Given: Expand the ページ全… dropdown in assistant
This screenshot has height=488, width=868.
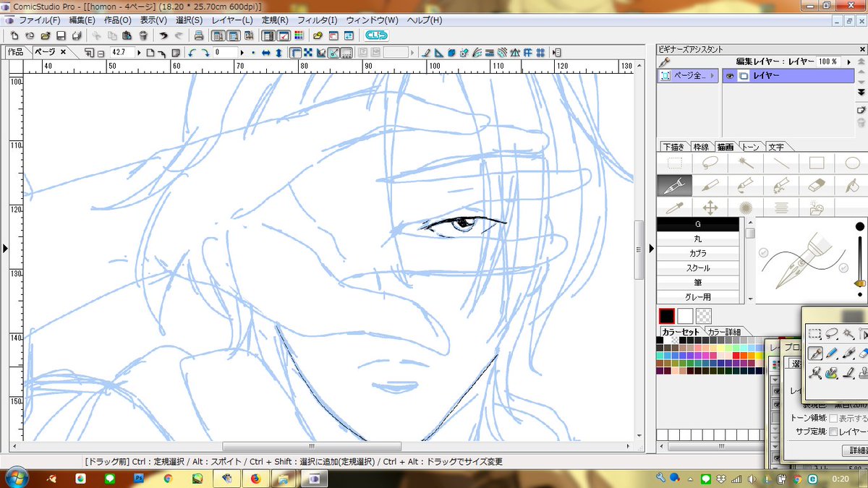Looking at the screenshot, I should tap(713, 76).
